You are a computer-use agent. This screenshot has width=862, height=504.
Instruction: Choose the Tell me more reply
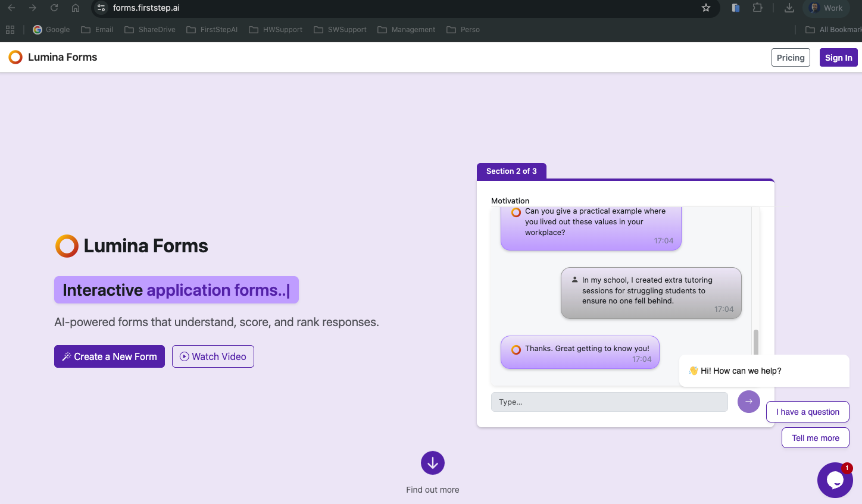click(x=816, y=438)
